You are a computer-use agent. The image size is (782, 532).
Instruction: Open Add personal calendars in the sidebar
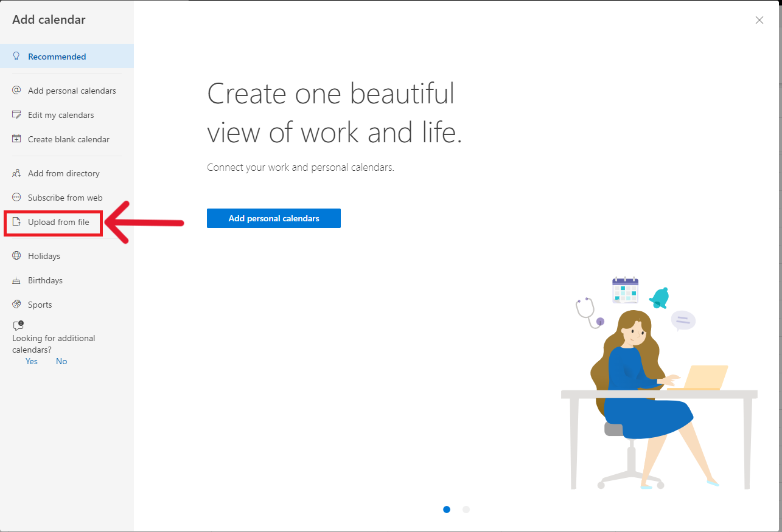(67, 91)
